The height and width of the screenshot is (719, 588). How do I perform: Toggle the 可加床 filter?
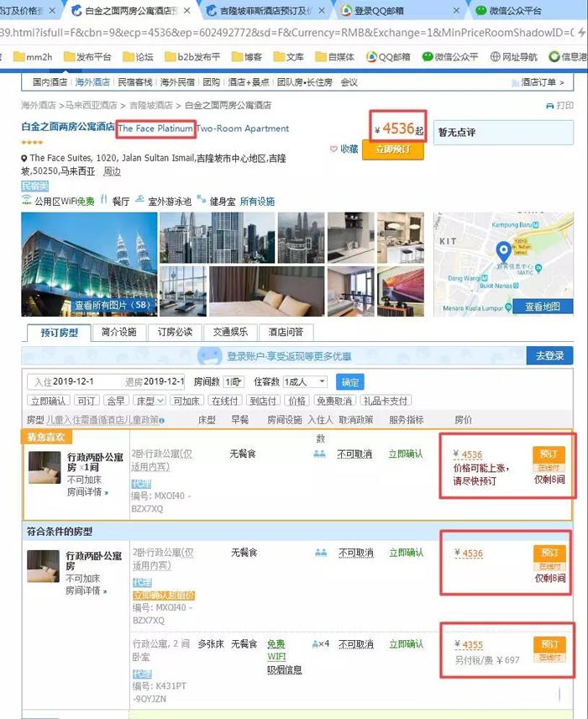(x=186, y=401)
